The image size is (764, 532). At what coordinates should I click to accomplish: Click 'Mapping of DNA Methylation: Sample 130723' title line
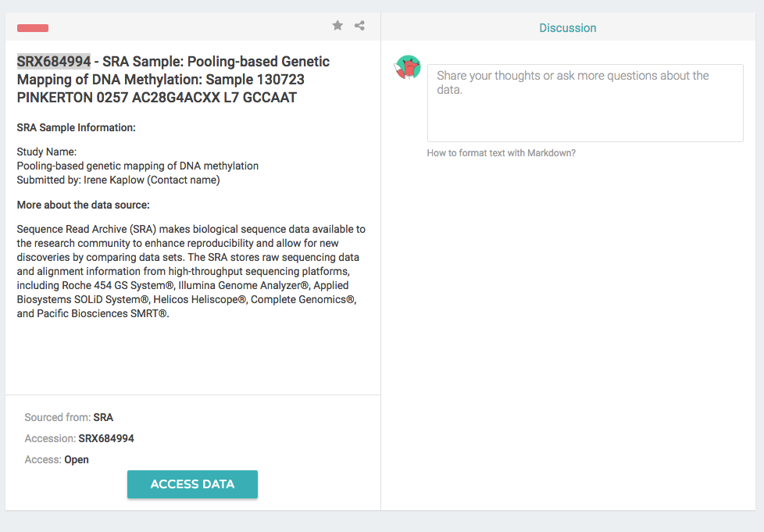161,80
